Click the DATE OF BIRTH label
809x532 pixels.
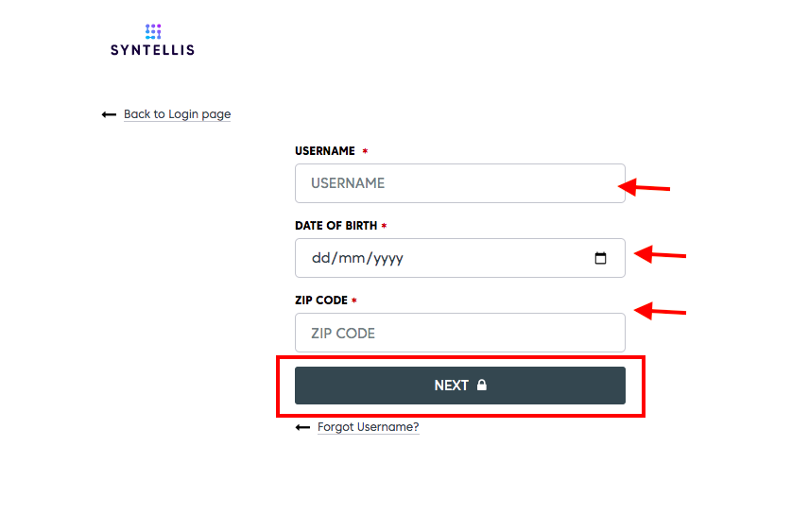click(336, 226)
